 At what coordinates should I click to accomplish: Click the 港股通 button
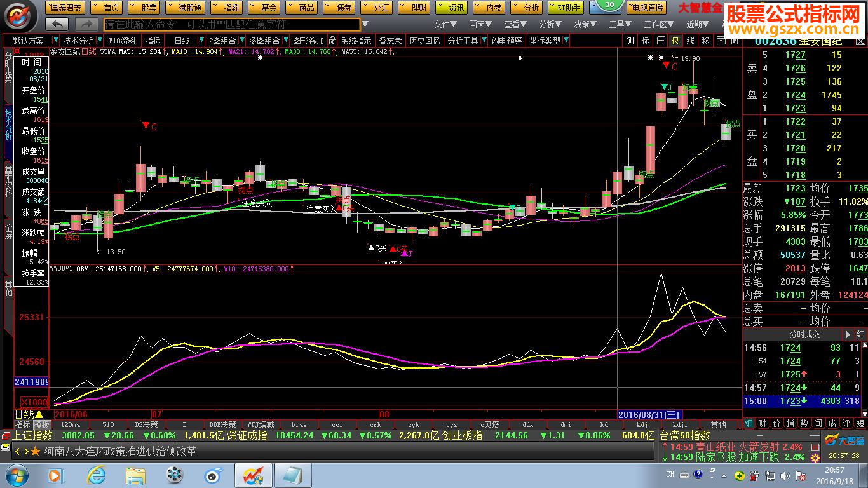[184, 8]
